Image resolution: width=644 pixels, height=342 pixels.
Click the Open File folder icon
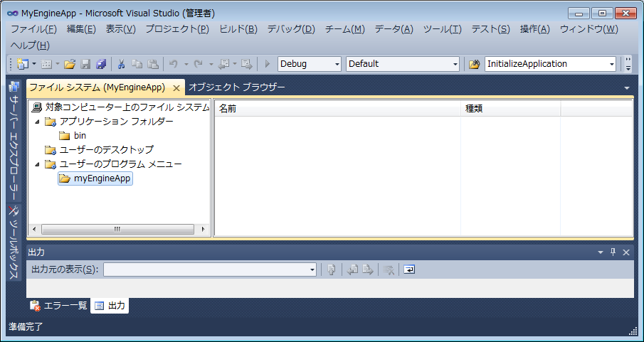click(x=70, y=64)
